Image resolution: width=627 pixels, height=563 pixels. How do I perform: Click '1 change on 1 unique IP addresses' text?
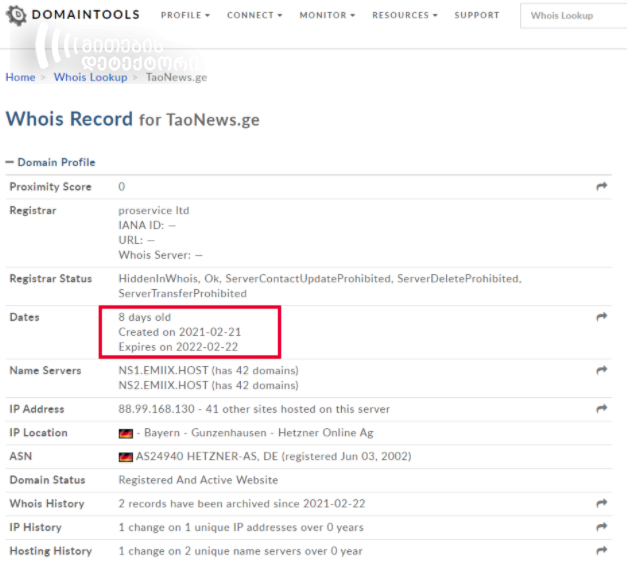208,527
